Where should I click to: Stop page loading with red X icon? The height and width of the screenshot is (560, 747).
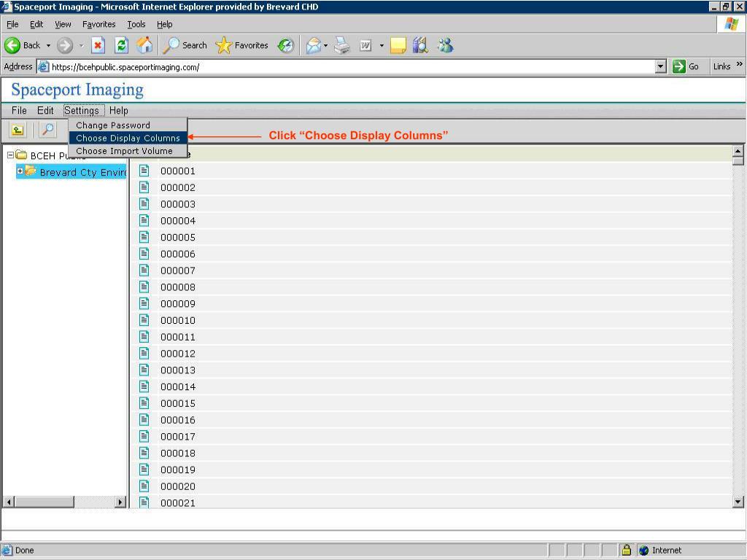click(98, 45)
